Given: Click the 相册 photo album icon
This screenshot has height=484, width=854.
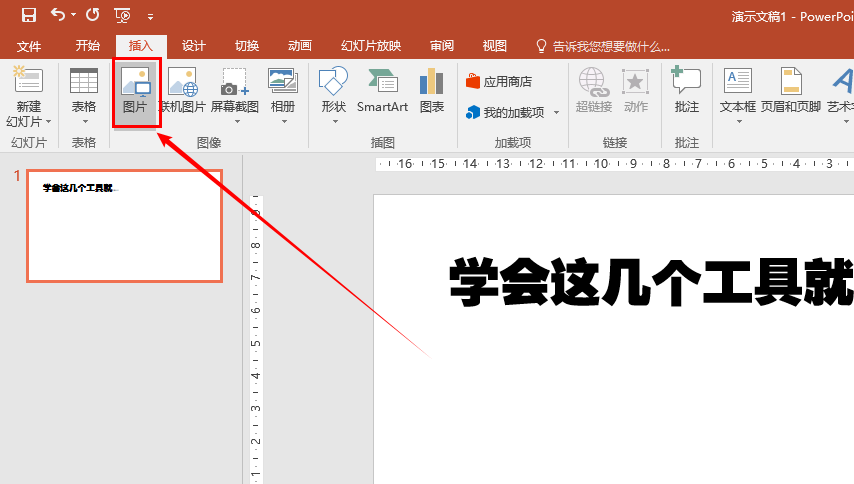Looking at the screenshot, I should (x=283, y=81).
